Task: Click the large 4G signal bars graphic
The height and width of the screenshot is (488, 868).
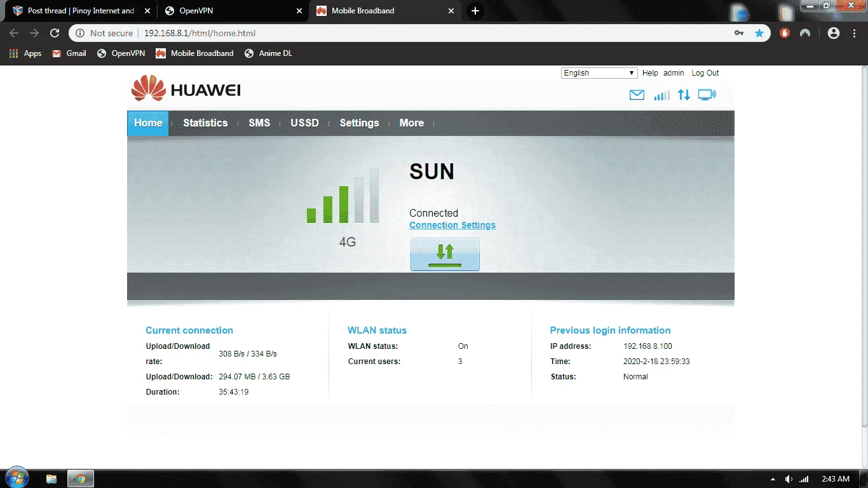Action: point(343,195)
